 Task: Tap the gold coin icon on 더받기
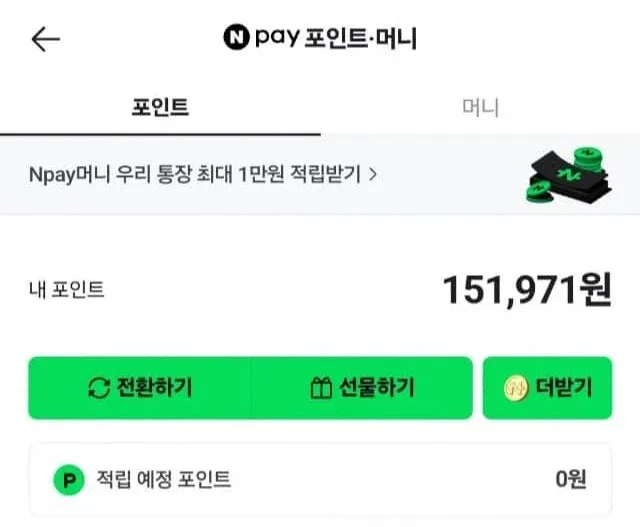[516, 388]
